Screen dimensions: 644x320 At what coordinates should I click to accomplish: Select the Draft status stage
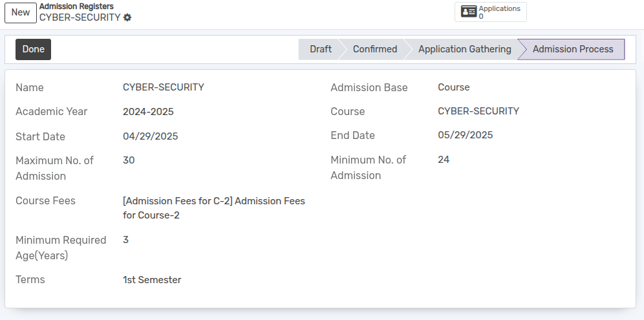[320, 49]
